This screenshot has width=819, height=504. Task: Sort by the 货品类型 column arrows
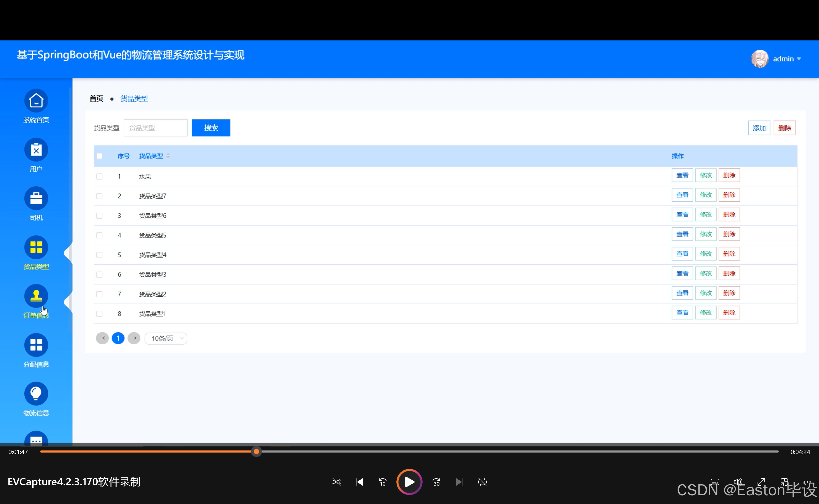[168, 156]
